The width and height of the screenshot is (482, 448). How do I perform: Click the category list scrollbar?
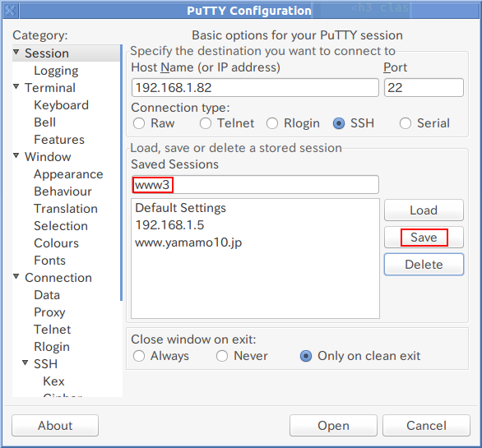[x=121, y=173]
